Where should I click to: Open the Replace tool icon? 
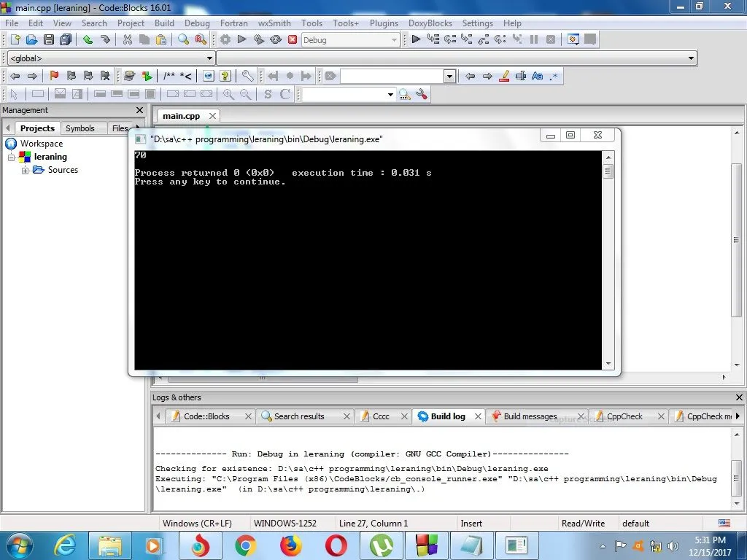point(201,39)
